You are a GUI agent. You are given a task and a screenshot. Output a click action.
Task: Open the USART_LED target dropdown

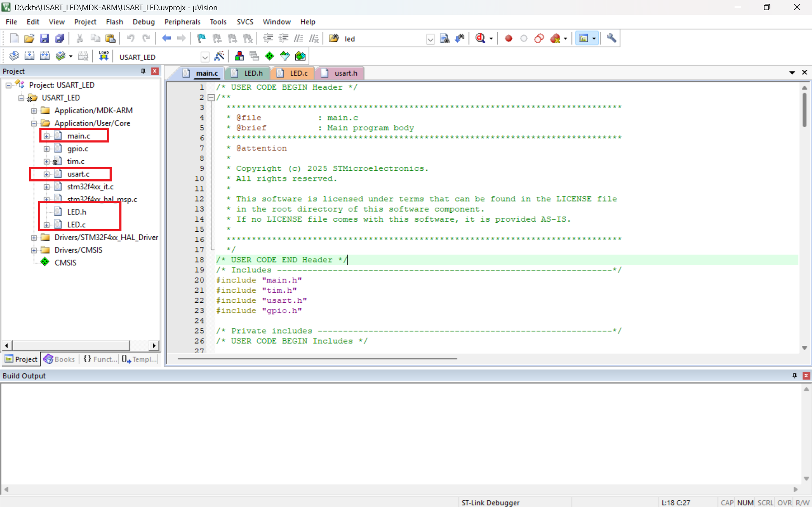pos(205,57)
